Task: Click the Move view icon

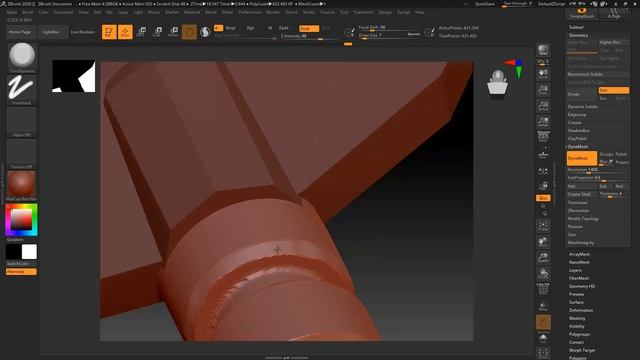Action: coord(543,242)
